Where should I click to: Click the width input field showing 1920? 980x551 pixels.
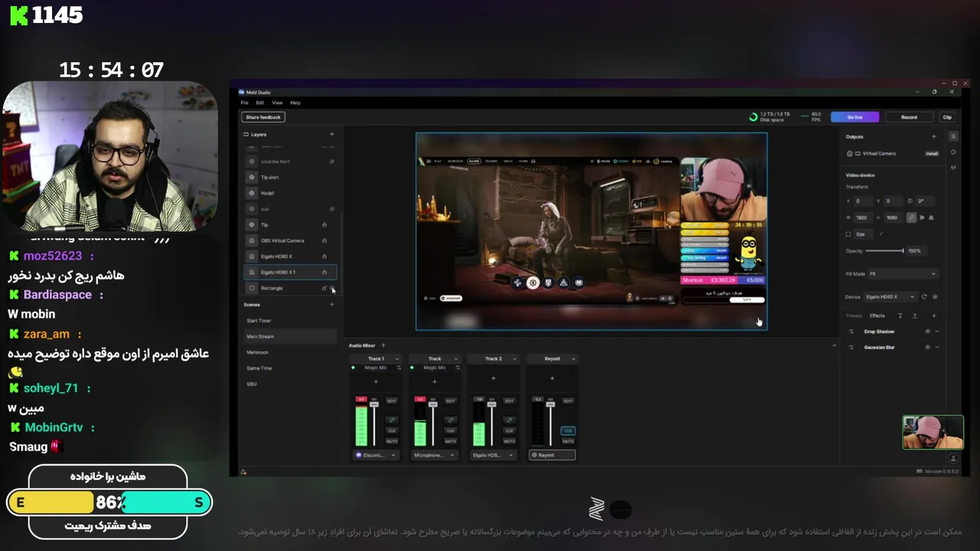(862, 217)
